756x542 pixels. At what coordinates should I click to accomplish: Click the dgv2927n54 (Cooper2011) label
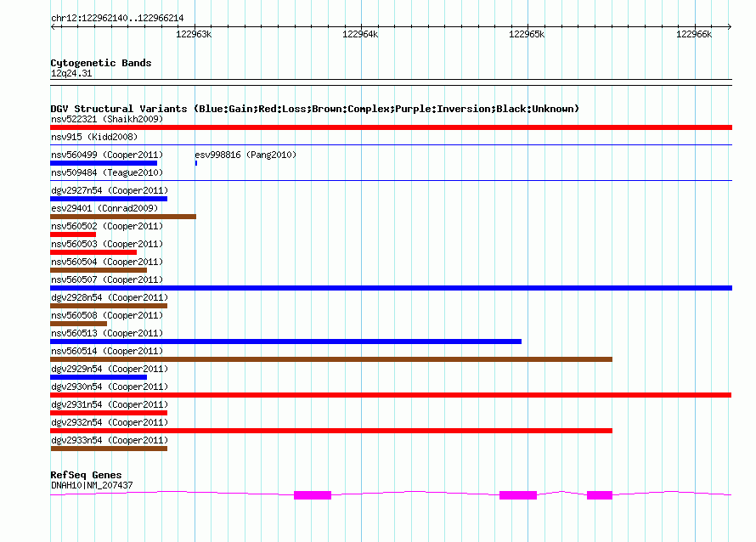[x=110, y=190]
